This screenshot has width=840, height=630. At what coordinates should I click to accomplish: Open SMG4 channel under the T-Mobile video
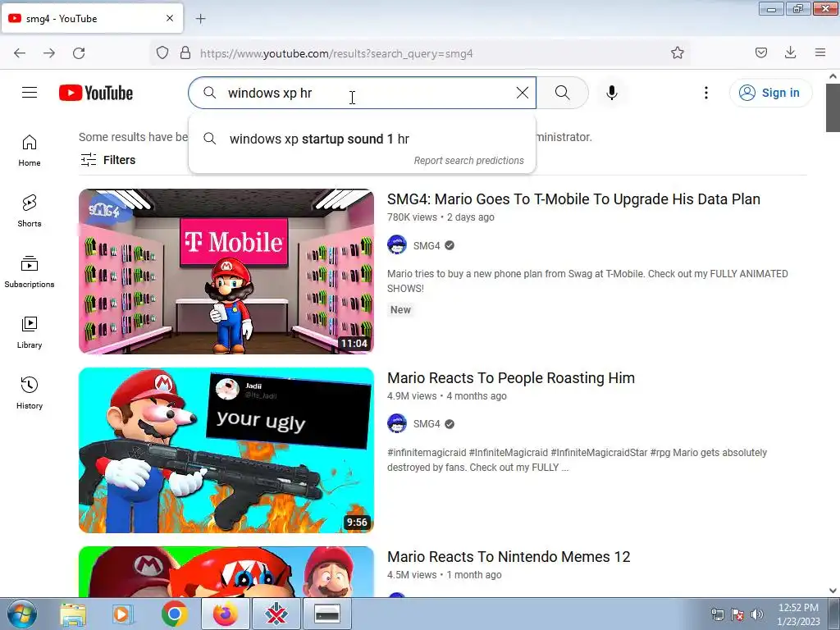pyautogui.click(x=427, y=245)
